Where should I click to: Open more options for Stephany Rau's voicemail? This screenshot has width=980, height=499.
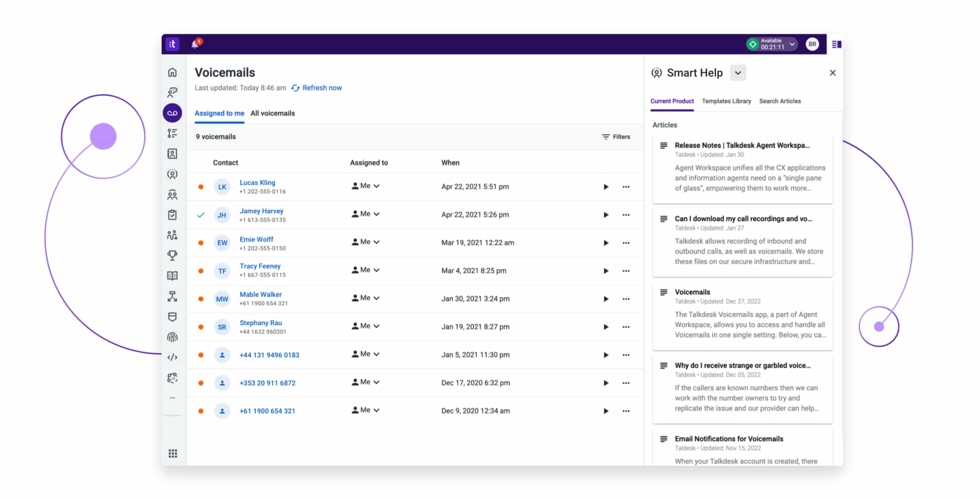tap(626, 327)
